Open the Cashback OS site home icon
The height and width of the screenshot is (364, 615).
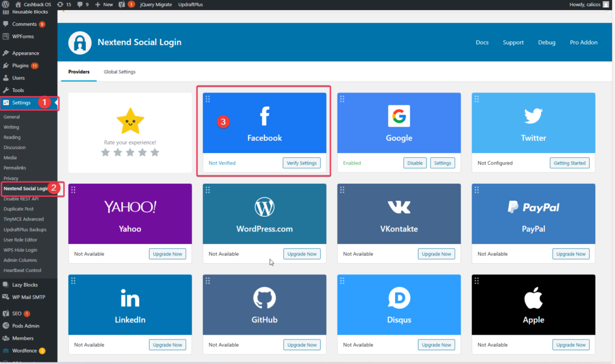tap(18, 4)
